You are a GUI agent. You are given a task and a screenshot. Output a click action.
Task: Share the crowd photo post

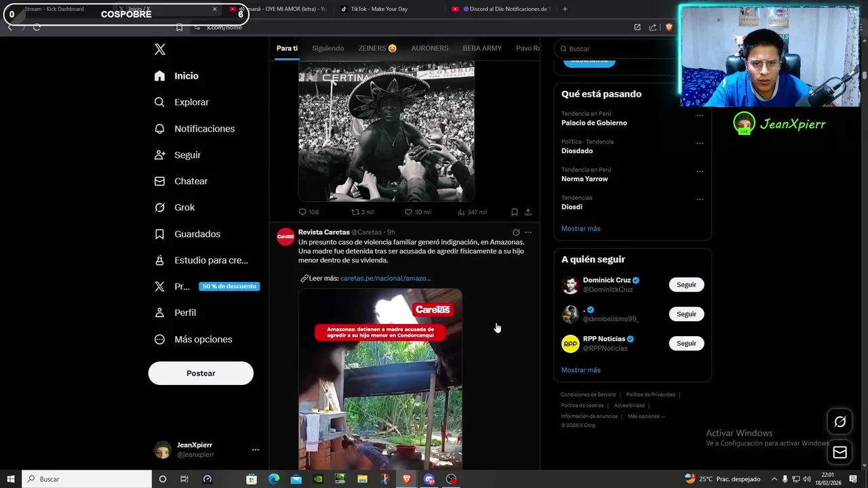(528, 212)
